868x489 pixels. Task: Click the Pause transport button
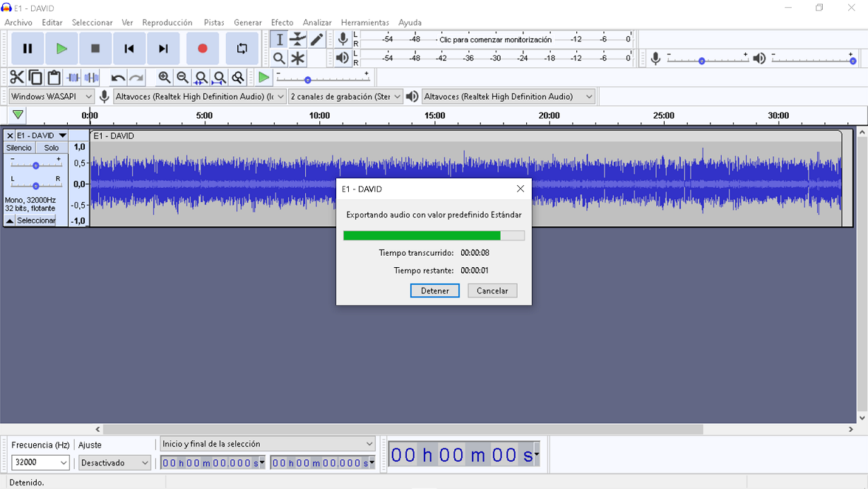click(x=28, y=49)
